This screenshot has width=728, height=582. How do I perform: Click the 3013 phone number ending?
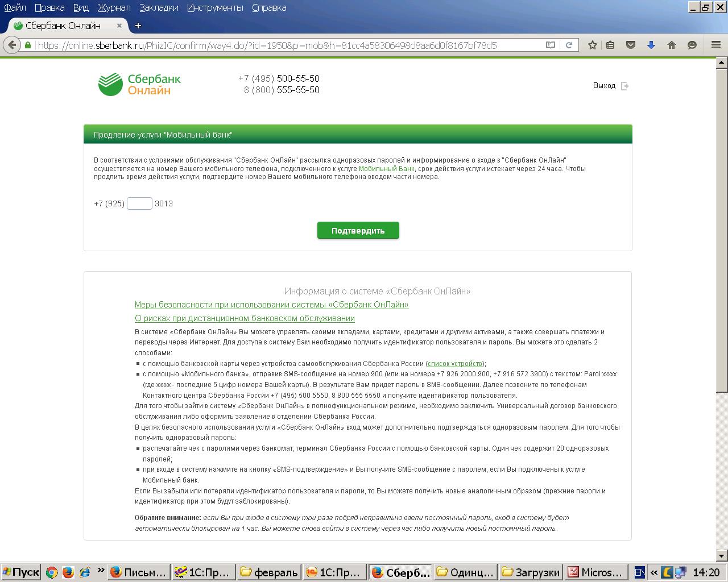(164, 203)
